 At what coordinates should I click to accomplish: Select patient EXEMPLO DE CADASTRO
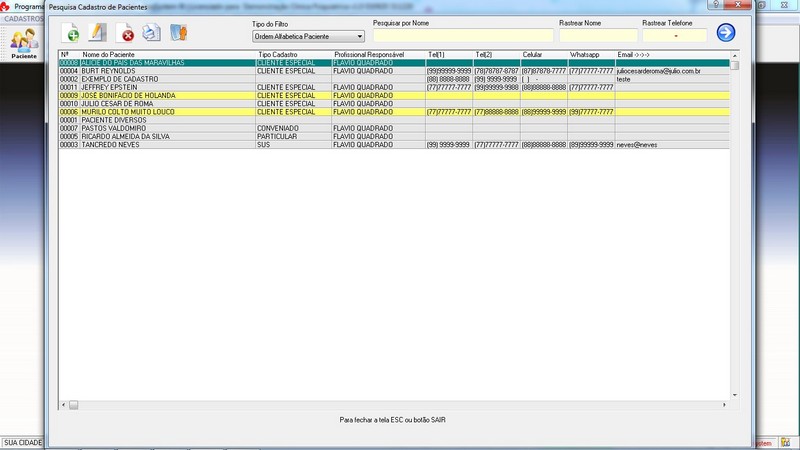(394, 79)
